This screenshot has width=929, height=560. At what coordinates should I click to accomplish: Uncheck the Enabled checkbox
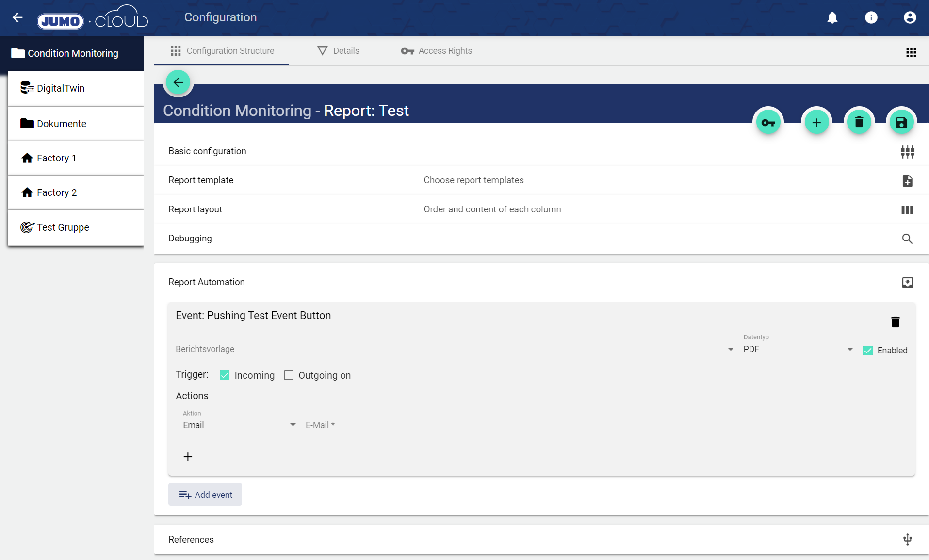point(868,351)
